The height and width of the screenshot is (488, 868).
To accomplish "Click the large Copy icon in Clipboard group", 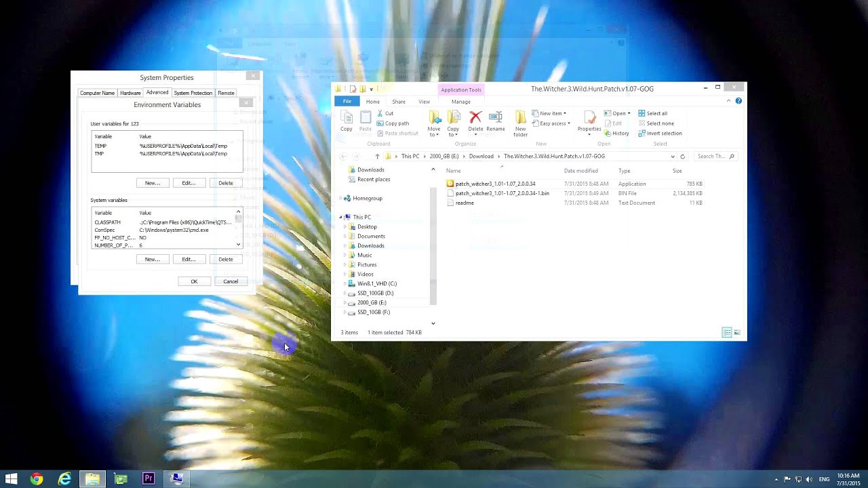I will (347, 121).
